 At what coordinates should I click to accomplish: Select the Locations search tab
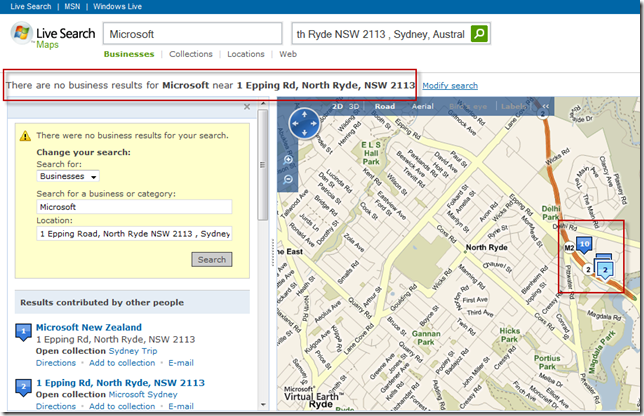[x=245, y=54]
